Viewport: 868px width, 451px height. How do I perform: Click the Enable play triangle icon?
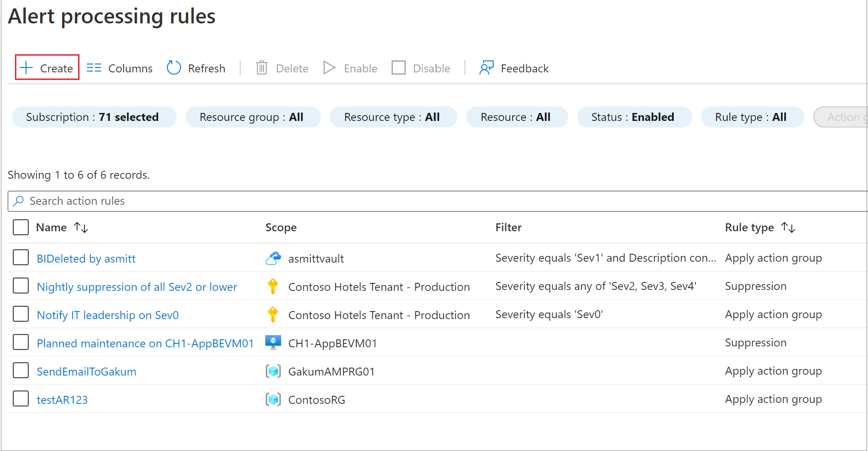point(329,68)
